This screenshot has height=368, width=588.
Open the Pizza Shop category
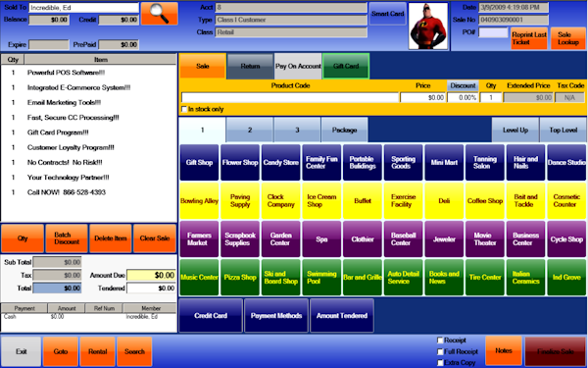pos(240,277)
